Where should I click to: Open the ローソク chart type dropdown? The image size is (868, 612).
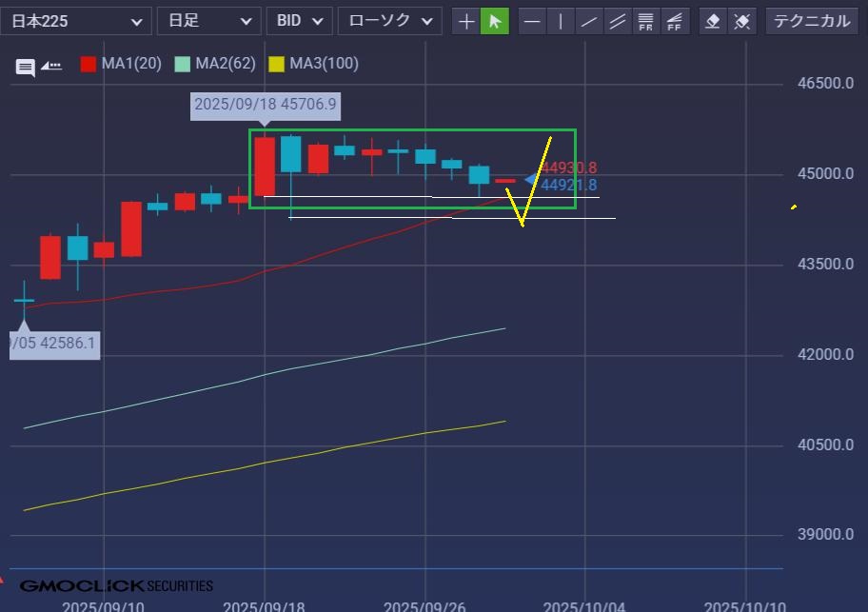[389, 21]
